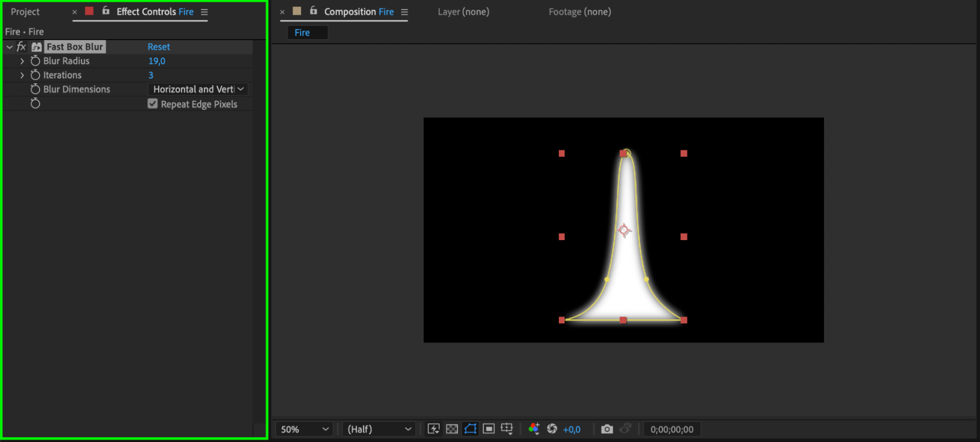The height and width of the screenshot is (442, 980).
Task: Toggle the transparency grid icon
Action: coord(452,429)
